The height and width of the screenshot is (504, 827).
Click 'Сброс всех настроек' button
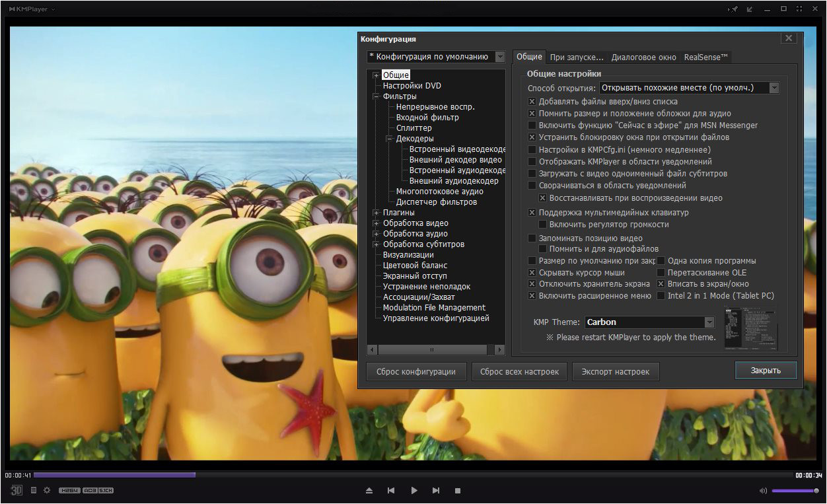[x=519, y=371]
